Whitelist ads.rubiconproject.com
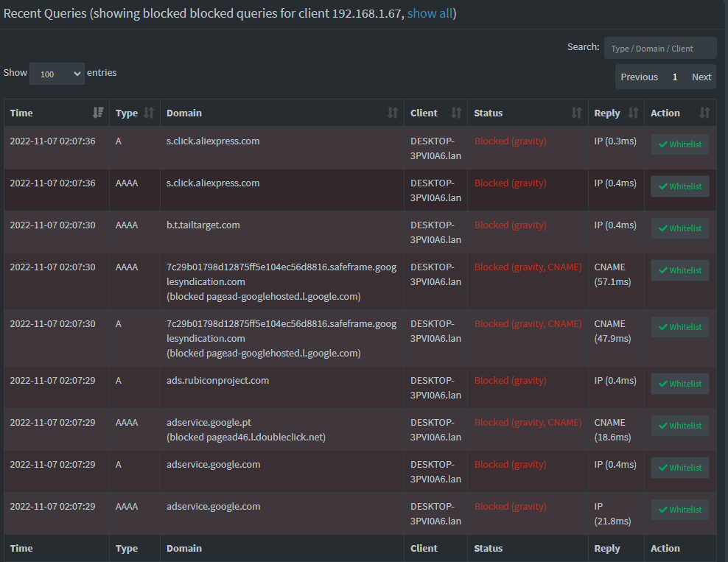This screenshot has height=562, width=728. 679,383
